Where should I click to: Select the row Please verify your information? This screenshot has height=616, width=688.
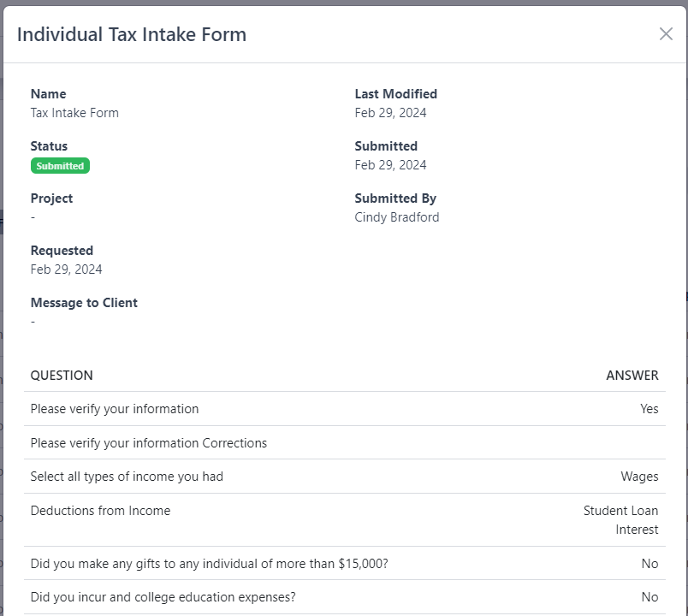(116, 409)
